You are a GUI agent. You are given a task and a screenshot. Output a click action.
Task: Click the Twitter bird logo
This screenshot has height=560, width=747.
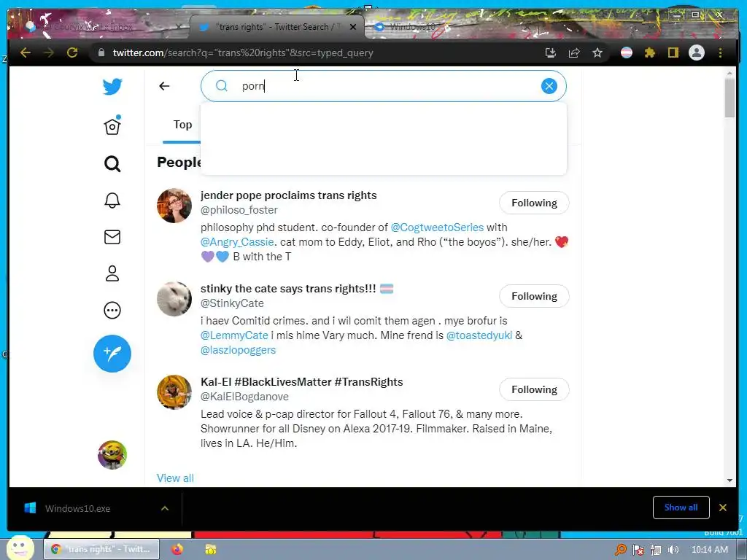click(x=112, y=87)
